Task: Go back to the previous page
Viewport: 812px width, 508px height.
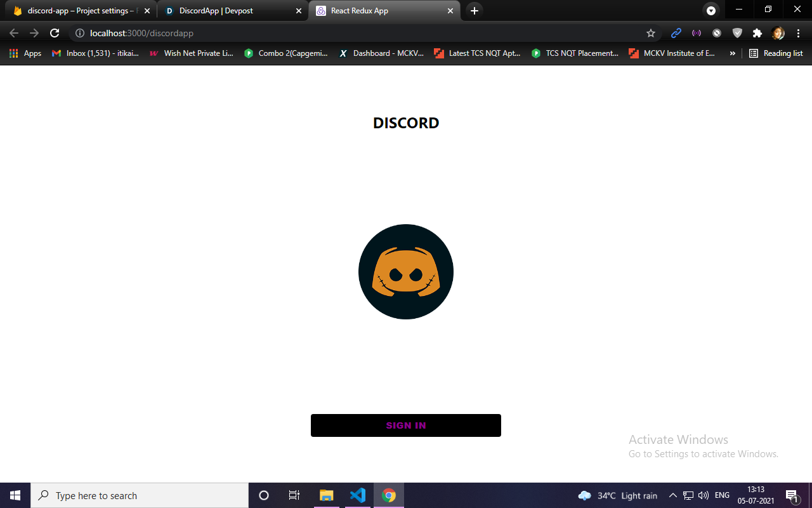Action: pyautogui.click(x=14, y=33)
